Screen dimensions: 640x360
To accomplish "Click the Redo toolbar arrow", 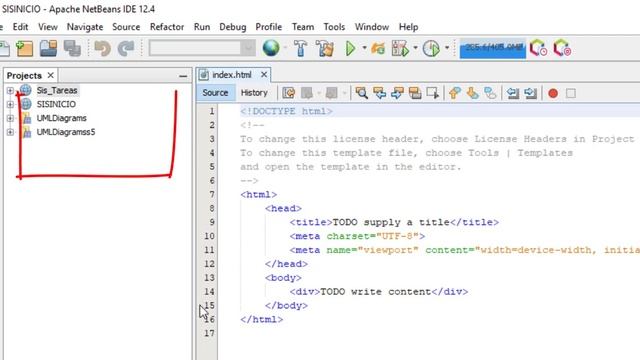I will 126,49.
